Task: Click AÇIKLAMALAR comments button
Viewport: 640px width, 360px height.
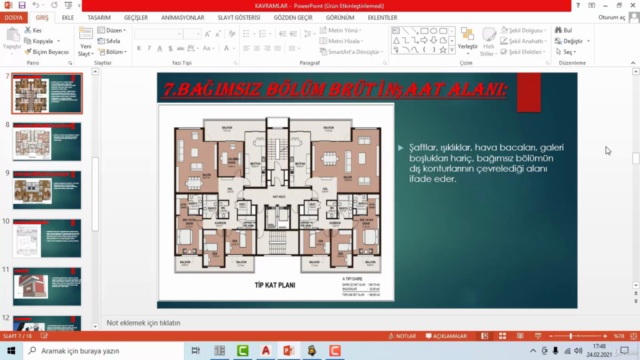Action: pos(446,336)
